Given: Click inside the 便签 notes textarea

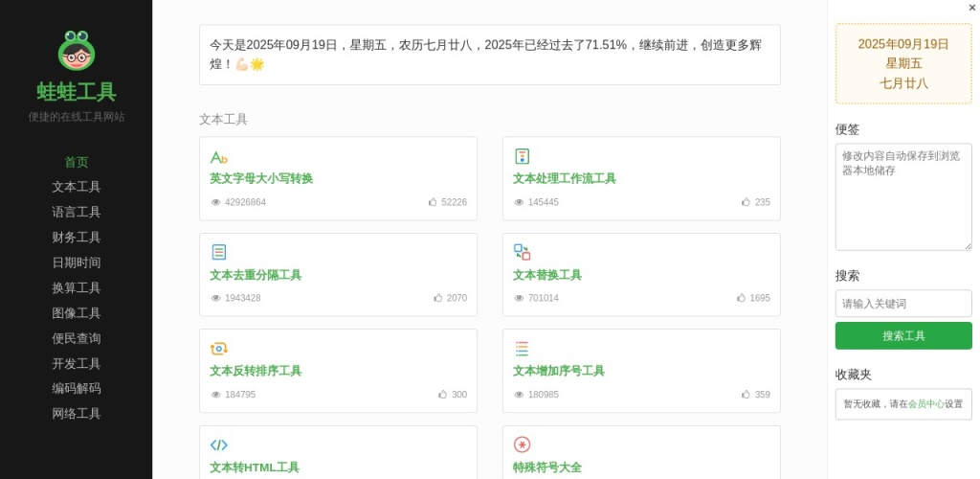Looking at the screenshot, I should pyautogui.click(x=902, y=197).
